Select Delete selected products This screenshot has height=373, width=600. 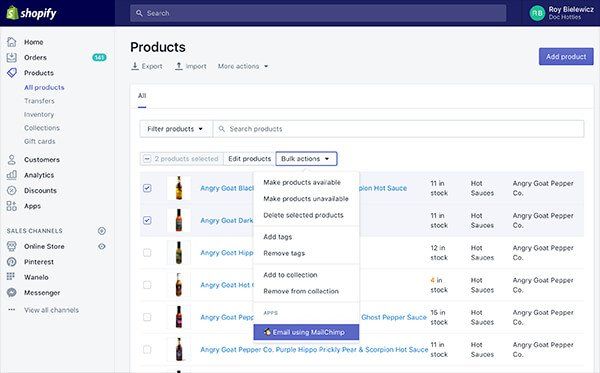pyautogui.click(x=303, y=215)
